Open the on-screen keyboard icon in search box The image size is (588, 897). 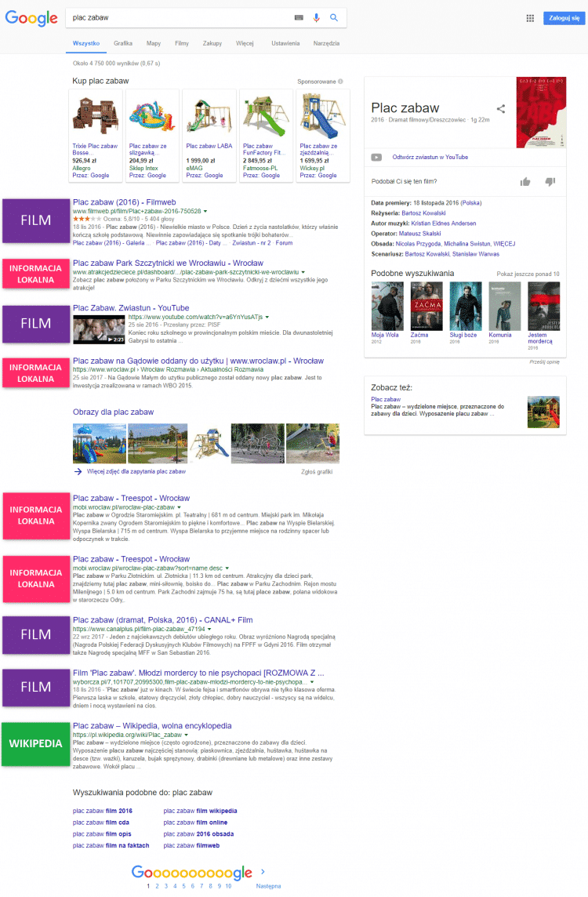299,18
